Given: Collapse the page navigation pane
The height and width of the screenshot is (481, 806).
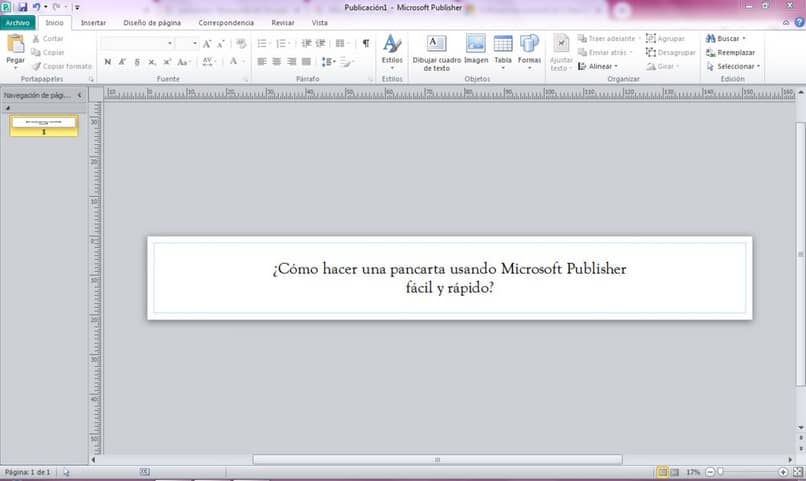Looking at the screenshot, I should pyautogui.click(x=80, y=95).
